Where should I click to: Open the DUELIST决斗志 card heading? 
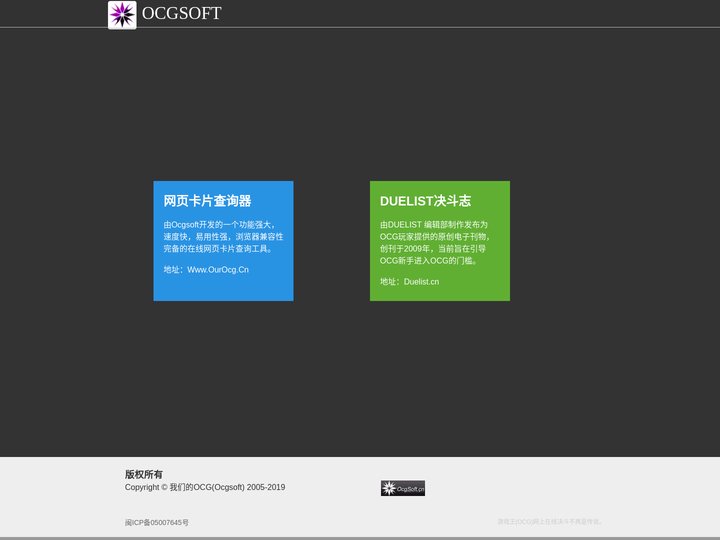pyautogui.click(x=425, y=201)
